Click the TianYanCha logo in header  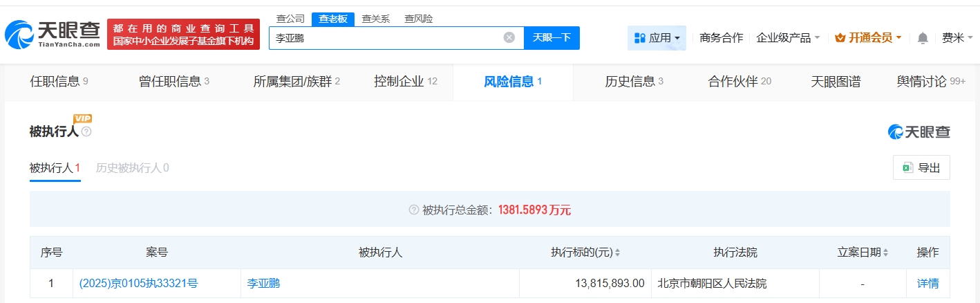pyautogui.click(x=52, y=34)
